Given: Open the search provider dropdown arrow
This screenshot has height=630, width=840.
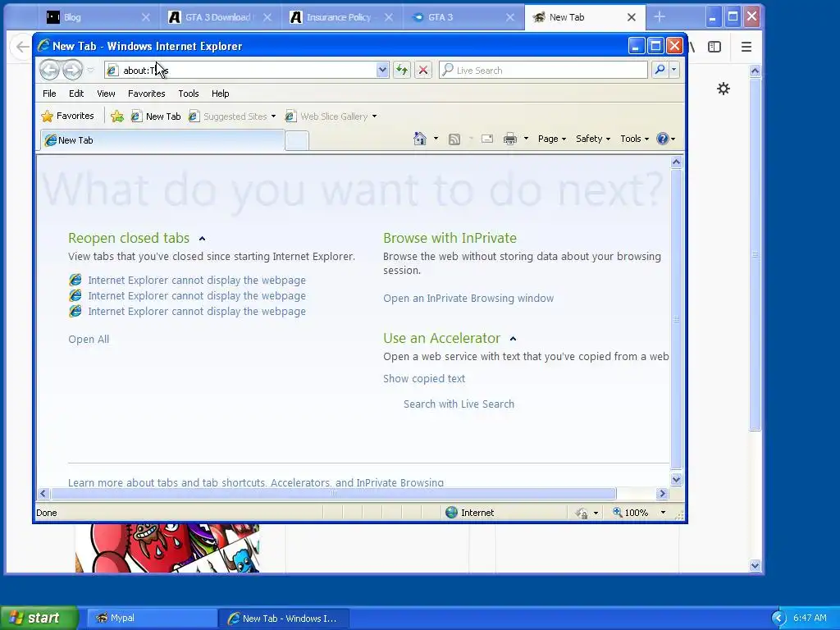Looking at the screenshot, I should (674, 70).
